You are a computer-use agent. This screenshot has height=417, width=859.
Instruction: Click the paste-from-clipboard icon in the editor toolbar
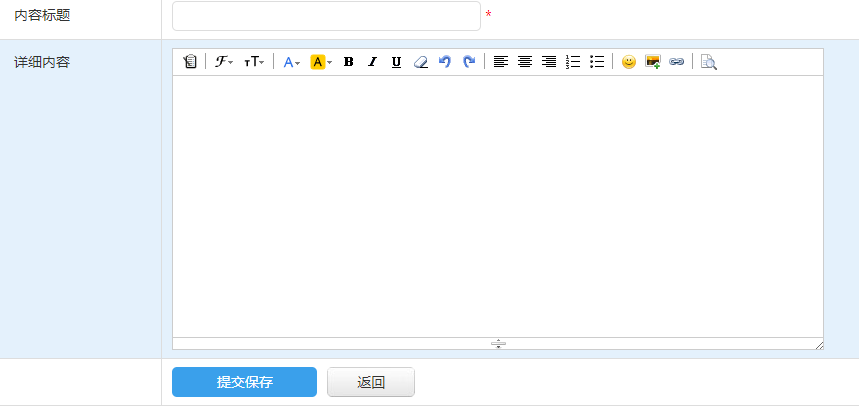(x=190, y=62)
